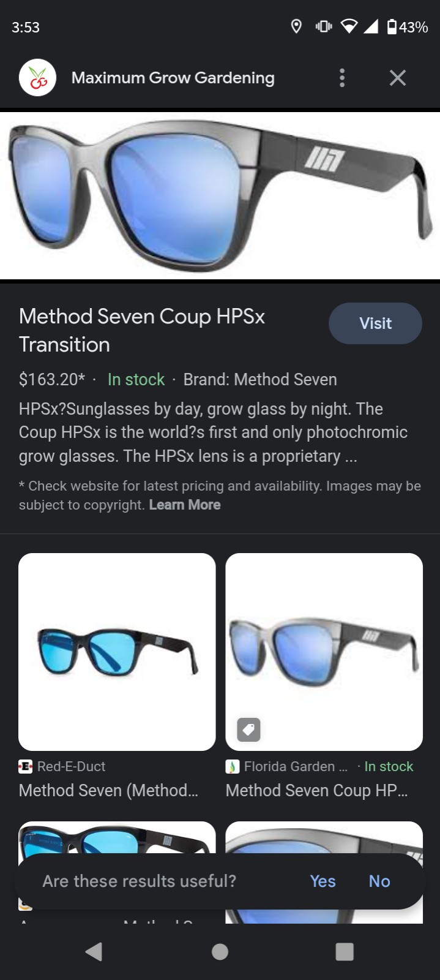This screenshot has width=440, height=980.
Task: Tap the main Method Seven sunglasses image
Action: coord(220,195)
